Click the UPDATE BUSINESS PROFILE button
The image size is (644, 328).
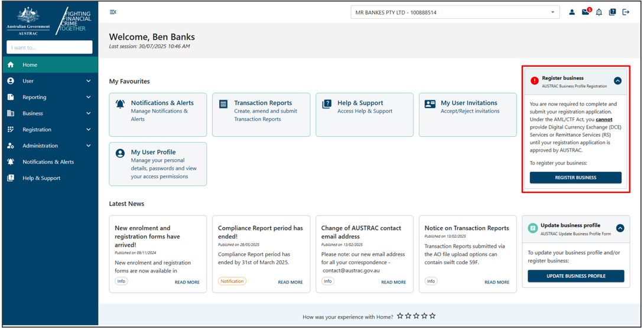(x=576, y=276)
